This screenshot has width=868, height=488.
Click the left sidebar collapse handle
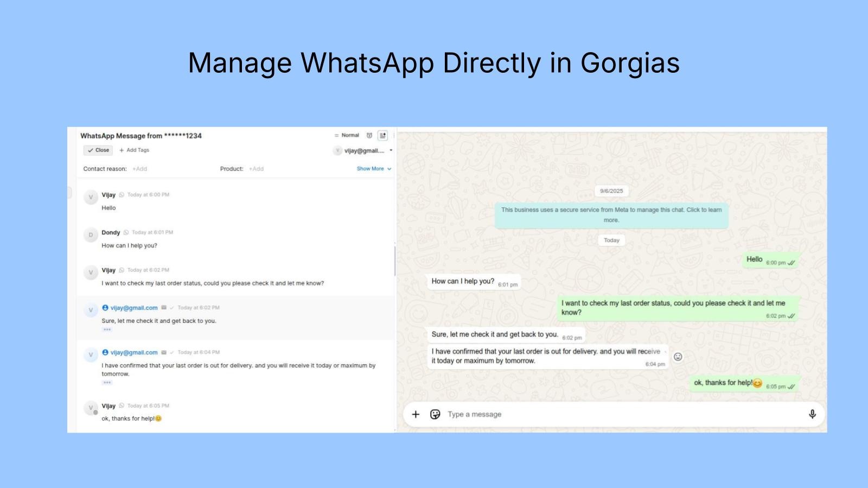coord(69,192)
